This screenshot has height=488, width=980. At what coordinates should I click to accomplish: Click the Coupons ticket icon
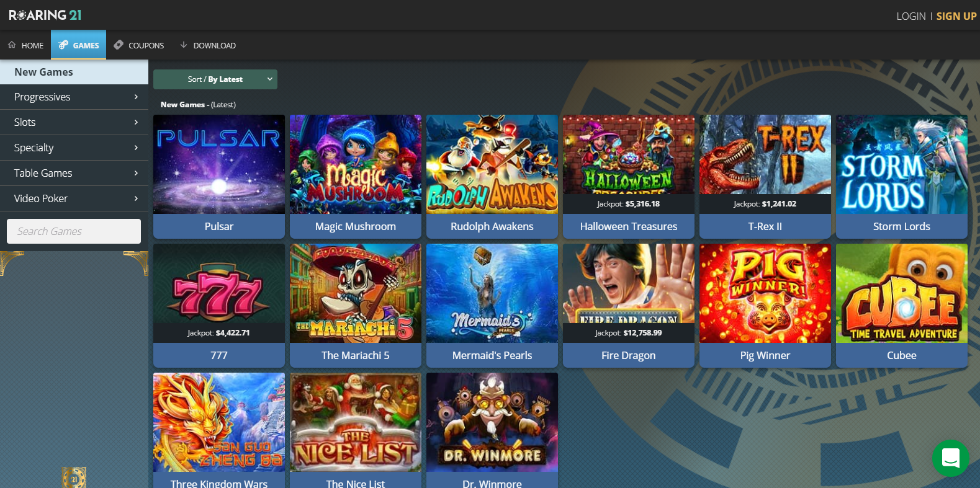click(x=119, y=45)
